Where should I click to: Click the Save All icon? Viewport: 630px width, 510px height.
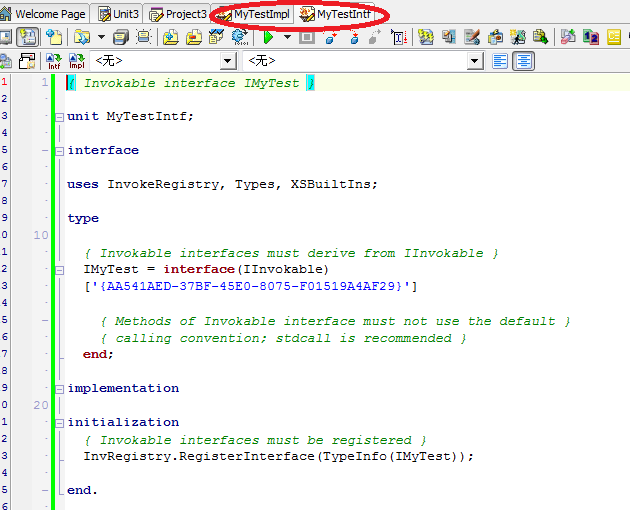point(121,37)
